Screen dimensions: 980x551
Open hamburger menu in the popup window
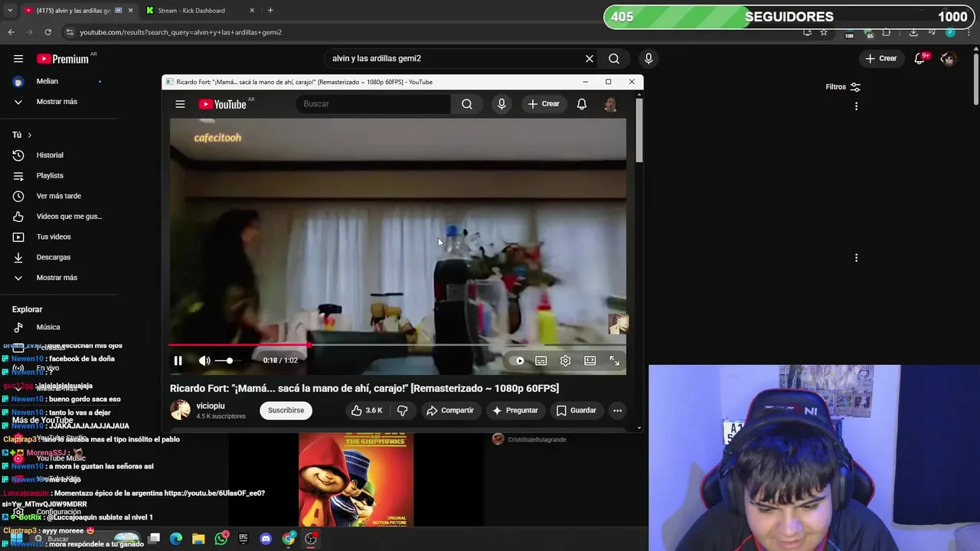[180, 104]
